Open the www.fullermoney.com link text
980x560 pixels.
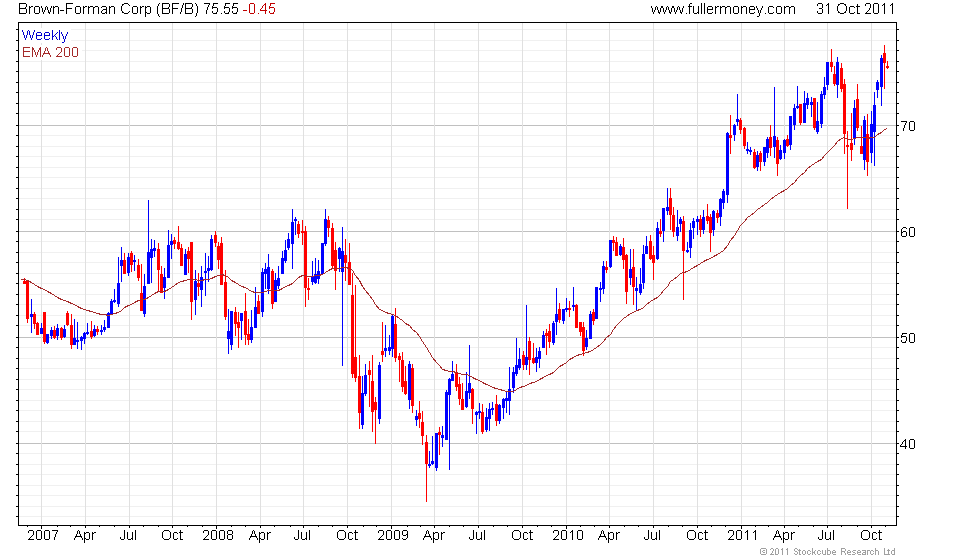point(723,9)
